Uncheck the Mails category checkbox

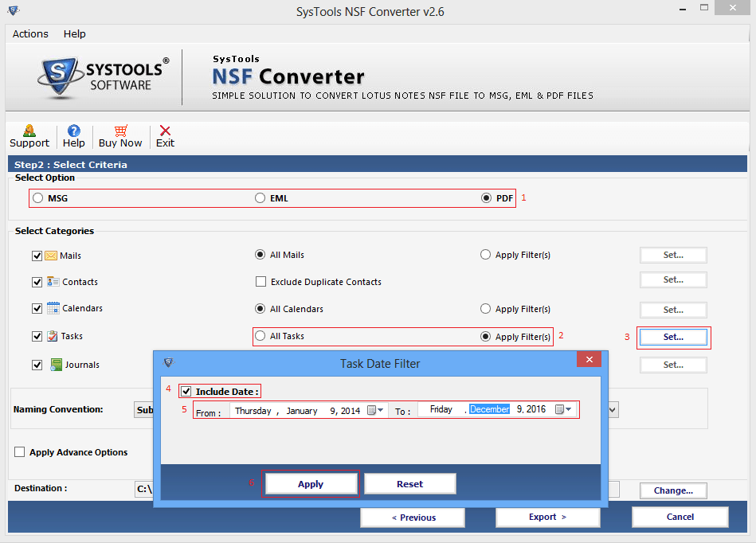(x=37, y=256)
